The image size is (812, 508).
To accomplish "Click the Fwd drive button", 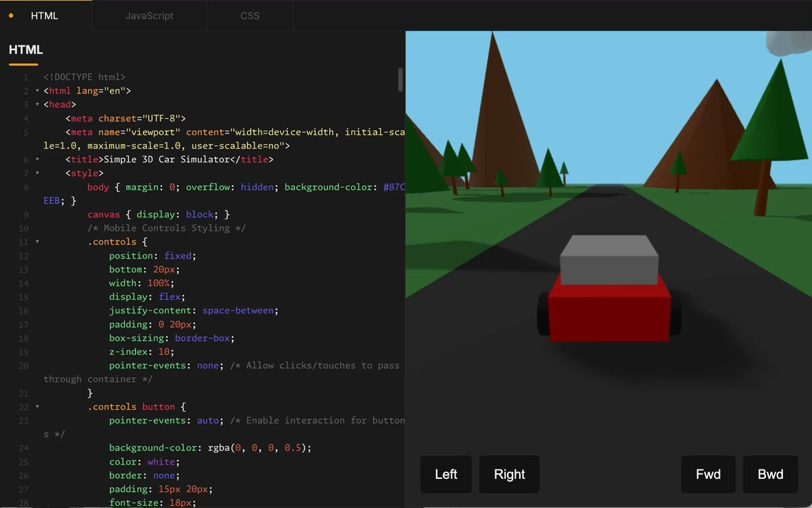I will point(708,474).
